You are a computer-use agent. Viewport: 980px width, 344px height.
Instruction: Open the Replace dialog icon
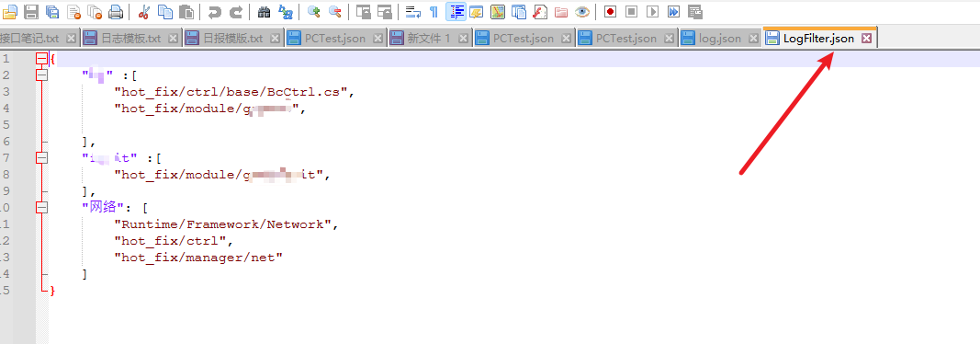(285, 11)
